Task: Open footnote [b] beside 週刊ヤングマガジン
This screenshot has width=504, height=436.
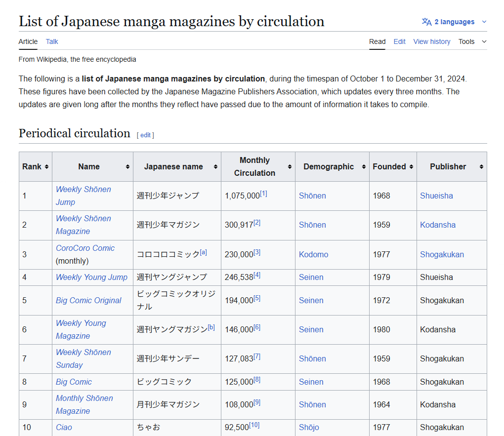Action: pyautogui.click(x=211, y=327)
